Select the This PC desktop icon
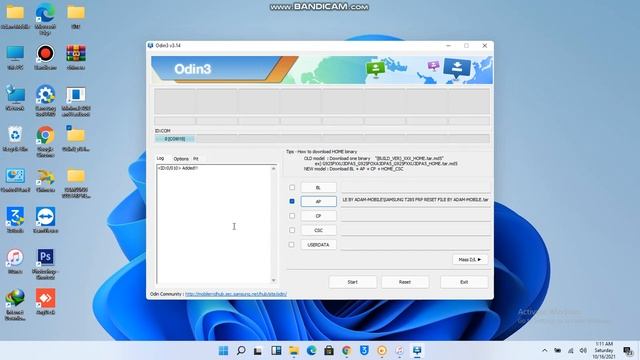640x360 pixels. point(15,57)
